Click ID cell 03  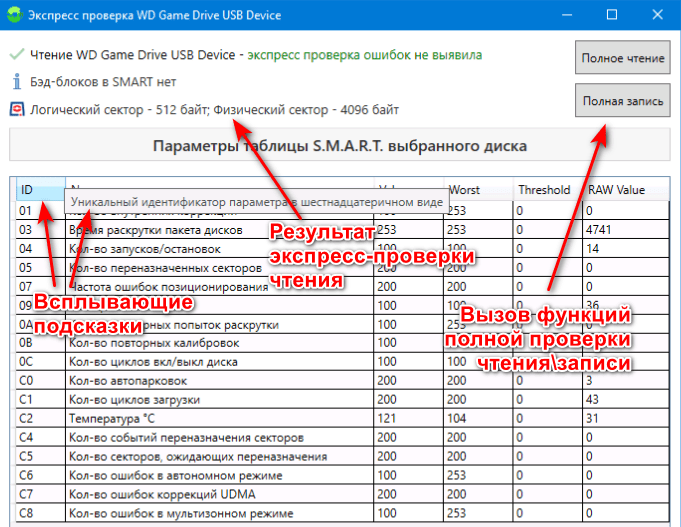tap(41, 229)
